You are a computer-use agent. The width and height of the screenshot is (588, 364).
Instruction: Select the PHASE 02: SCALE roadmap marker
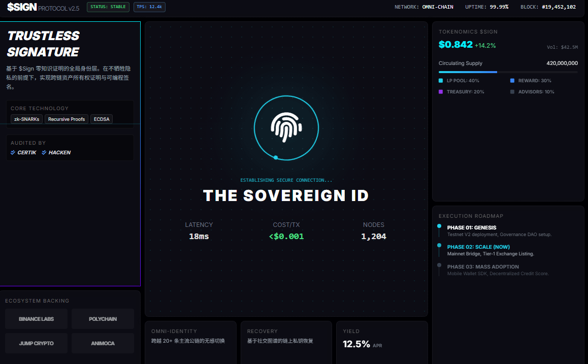click(x=439, y=246)
